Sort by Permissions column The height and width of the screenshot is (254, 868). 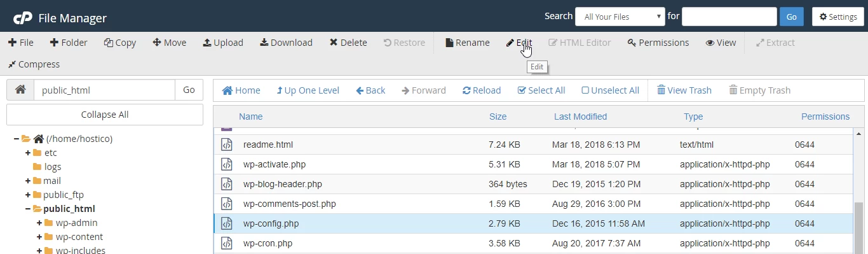825,116
